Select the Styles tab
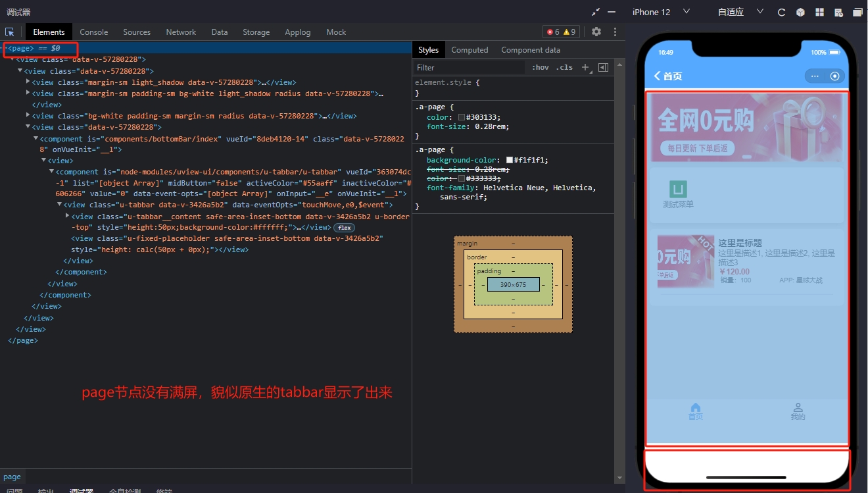The image size is (868, 493). [x=428, y=50]
